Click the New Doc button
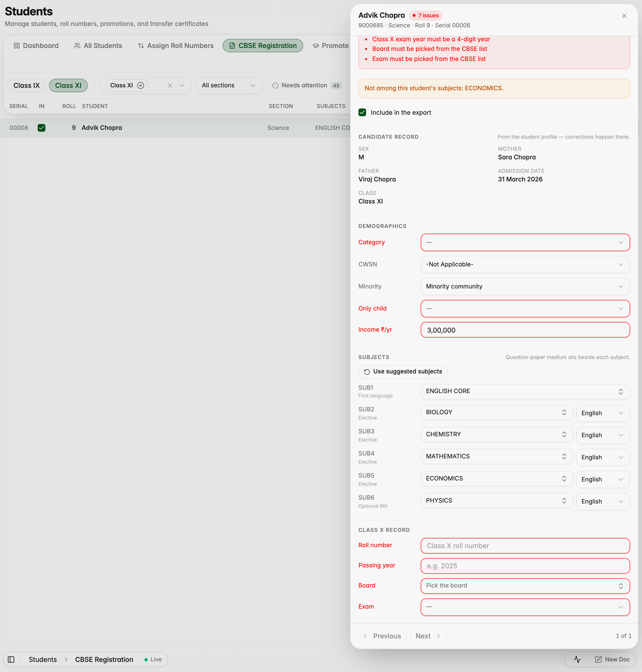The height and width of the screenshot is (672, 642). (x=612, y=659)
